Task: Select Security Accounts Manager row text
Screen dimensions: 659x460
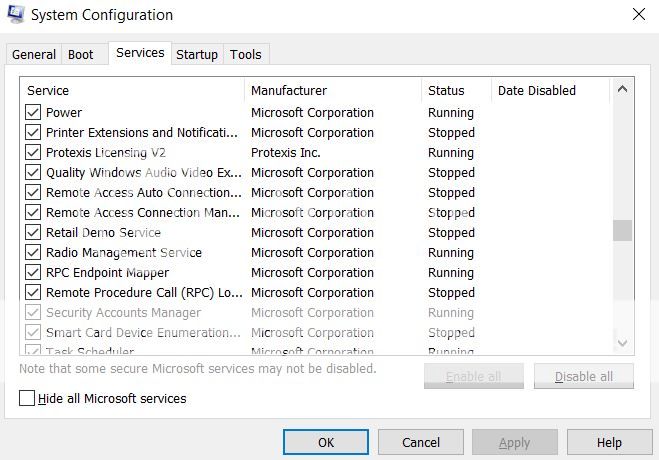Action: point(124,313)
